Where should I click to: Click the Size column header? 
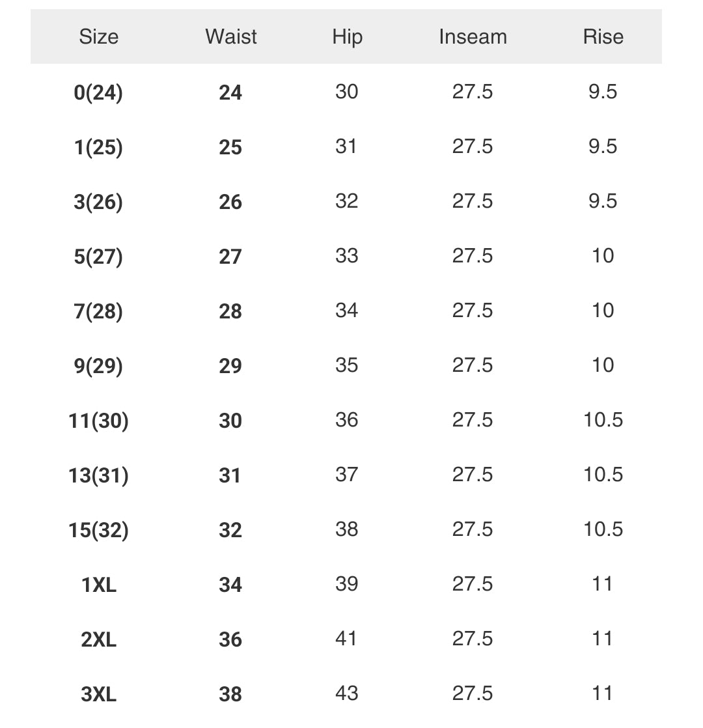(99, 36)
